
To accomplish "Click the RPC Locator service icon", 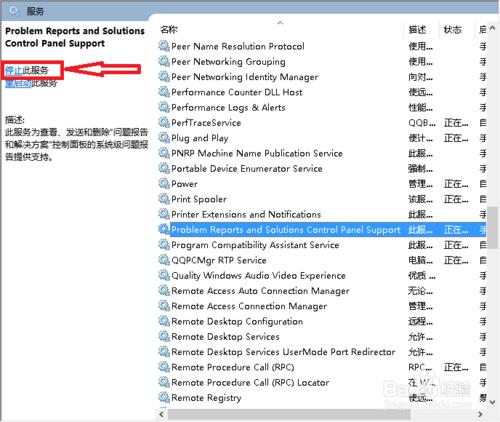I will click(x=164, y=382).
